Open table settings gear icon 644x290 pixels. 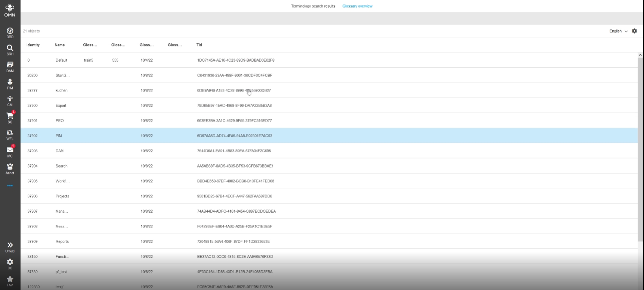(634, 31)
